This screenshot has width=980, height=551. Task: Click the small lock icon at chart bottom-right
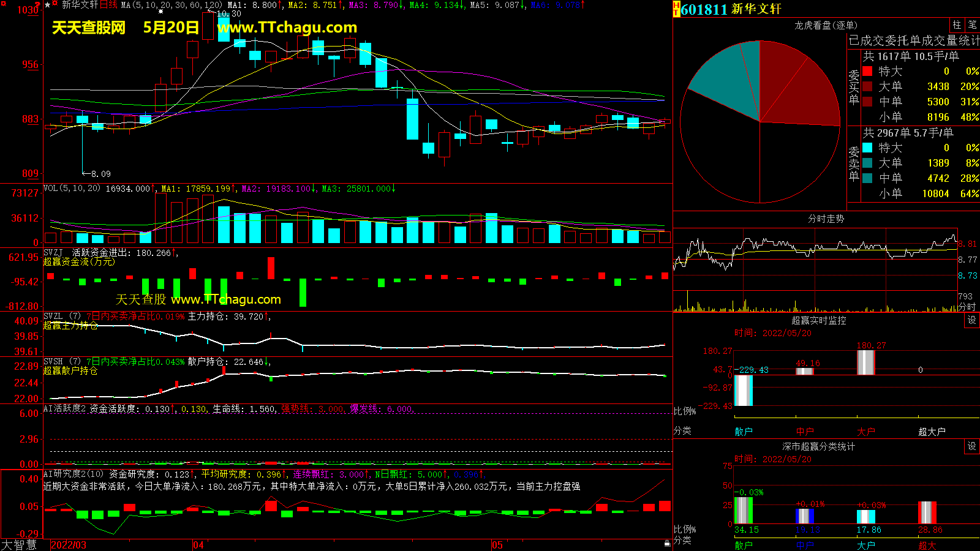pos(667,543)
